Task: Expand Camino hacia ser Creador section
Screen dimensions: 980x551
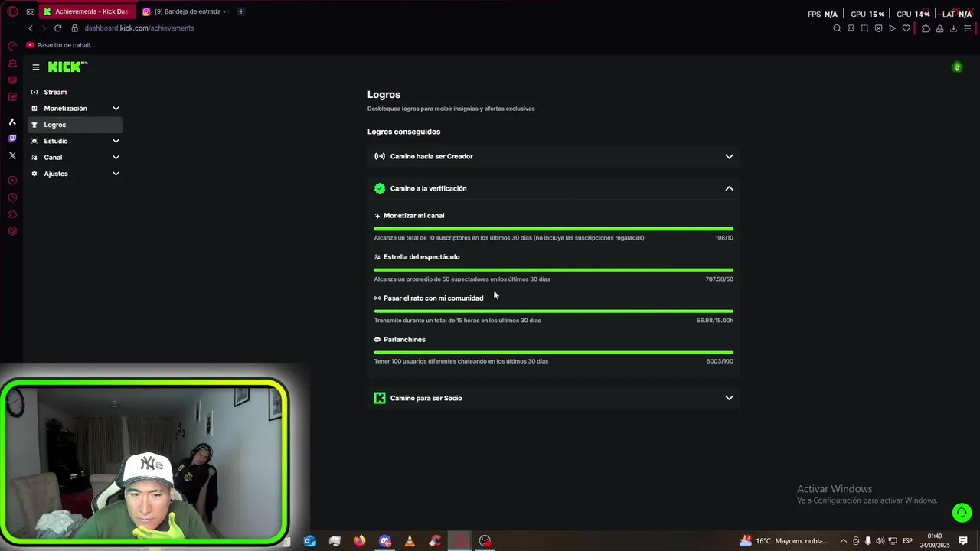Action: tap(554, 156)
